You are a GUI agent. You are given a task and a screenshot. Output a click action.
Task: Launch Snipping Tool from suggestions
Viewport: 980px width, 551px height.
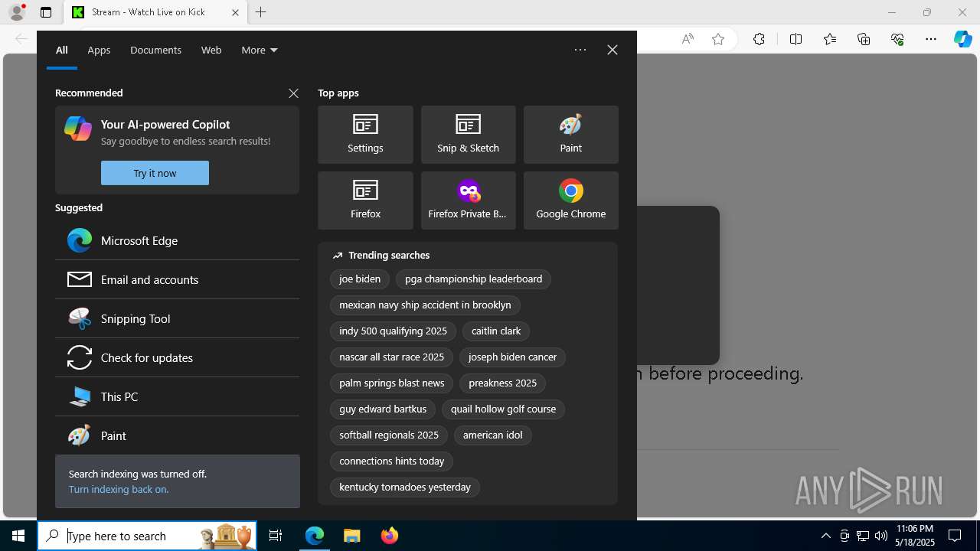tap(177, 318)
